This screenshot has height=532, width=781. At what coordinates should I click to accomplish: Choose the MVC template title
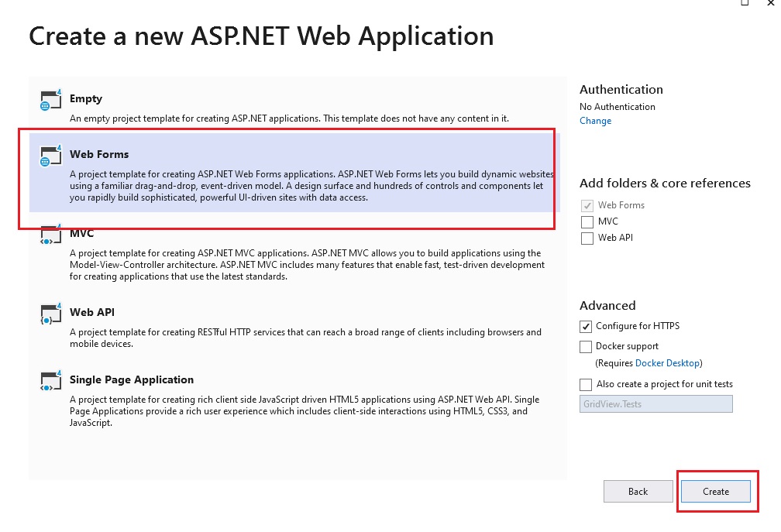pos(81,233)
